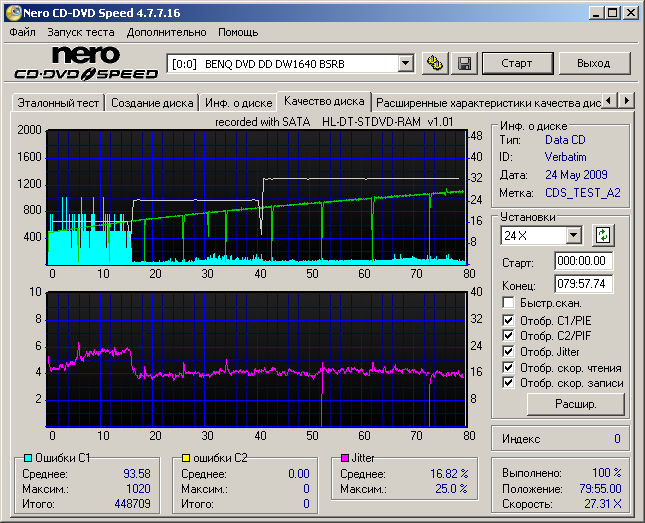Screen dimensions: 645x523
Task: Click the label value CDS_TEST_A2
Action: click(x=582, y=193)
